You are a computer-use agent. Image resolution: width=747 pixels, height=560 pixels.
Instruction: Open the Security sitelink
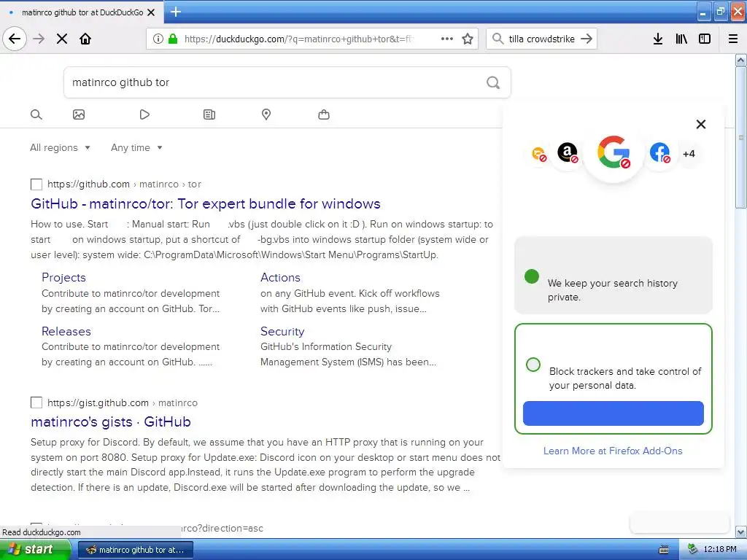[282, 332]
